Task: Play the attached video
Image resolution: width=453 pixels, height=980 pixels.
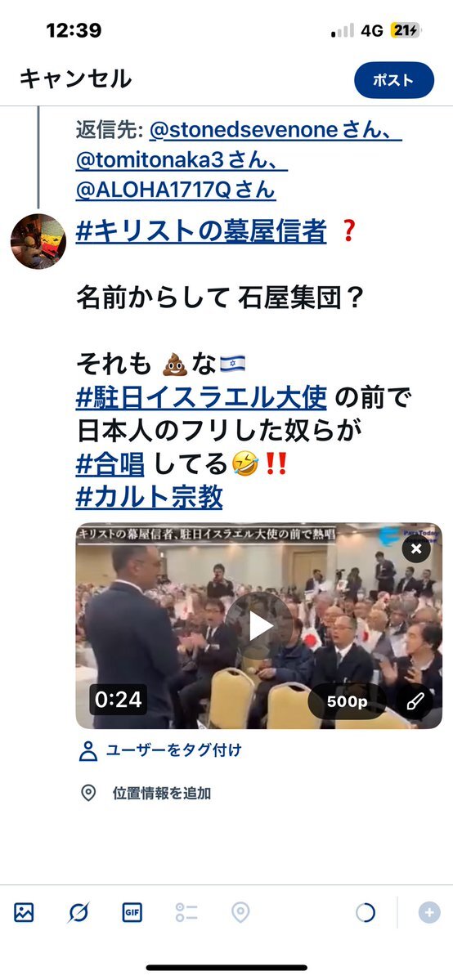Action: pyautogui.click(x=259, y=626)
